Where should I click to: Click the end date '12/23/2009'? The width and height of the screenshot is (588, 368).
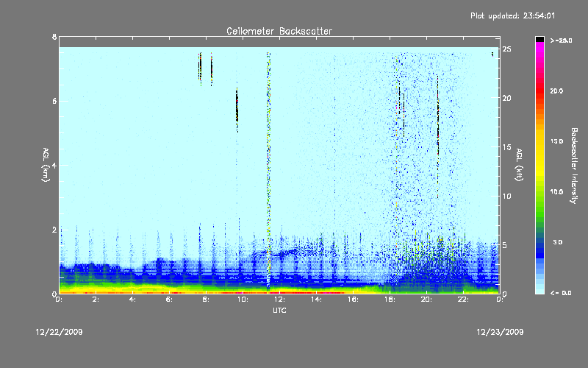(x=500, y=332)
